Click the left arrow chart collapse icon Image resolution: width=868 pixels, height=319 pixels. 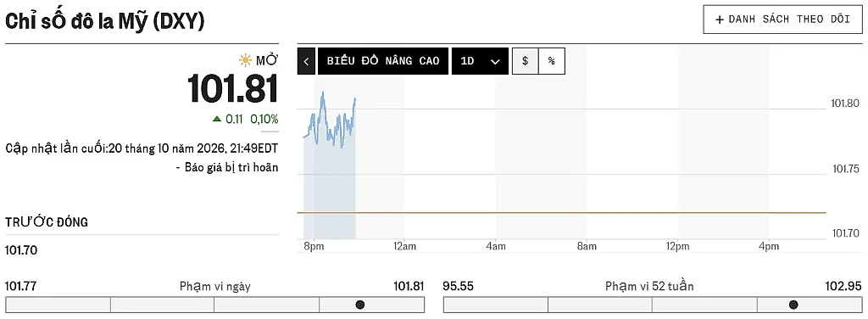[x=306, y=61]
